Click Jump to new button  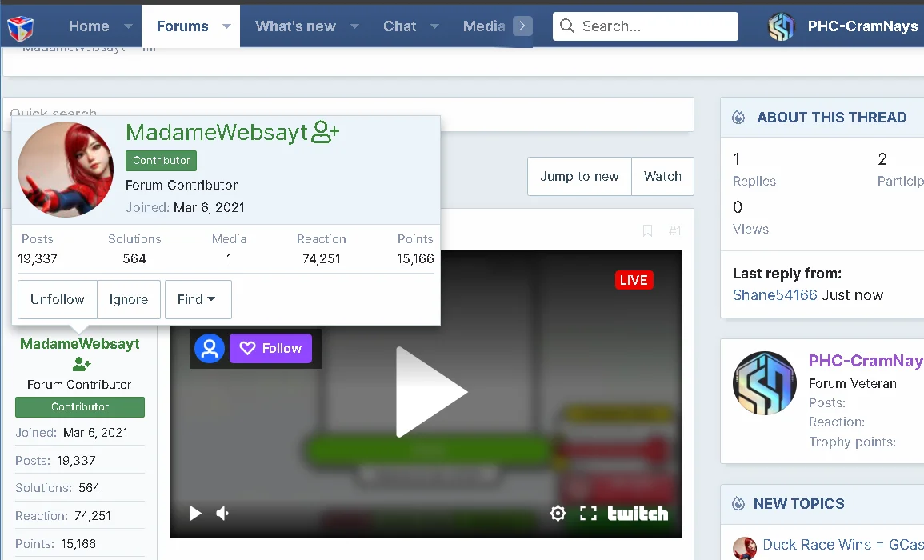(579, 176)
